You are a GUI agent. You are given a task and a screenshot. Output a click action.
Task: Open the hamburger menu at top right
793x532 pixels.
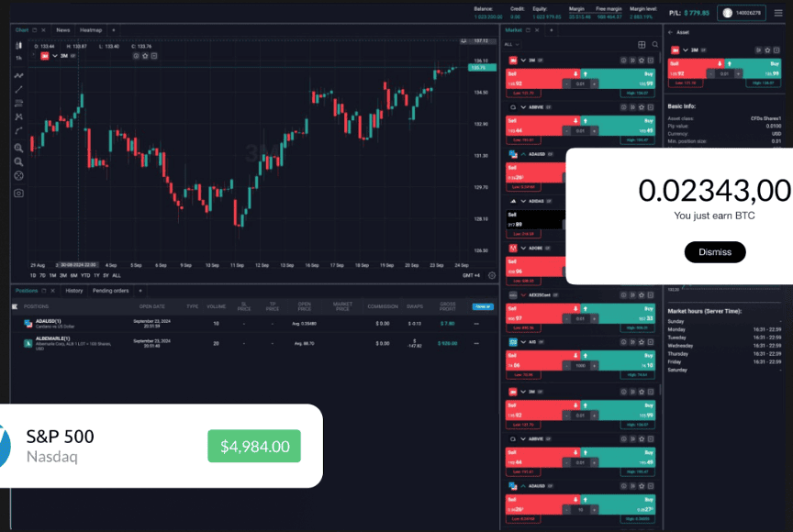pyautogui.click(x=778, y=13)
